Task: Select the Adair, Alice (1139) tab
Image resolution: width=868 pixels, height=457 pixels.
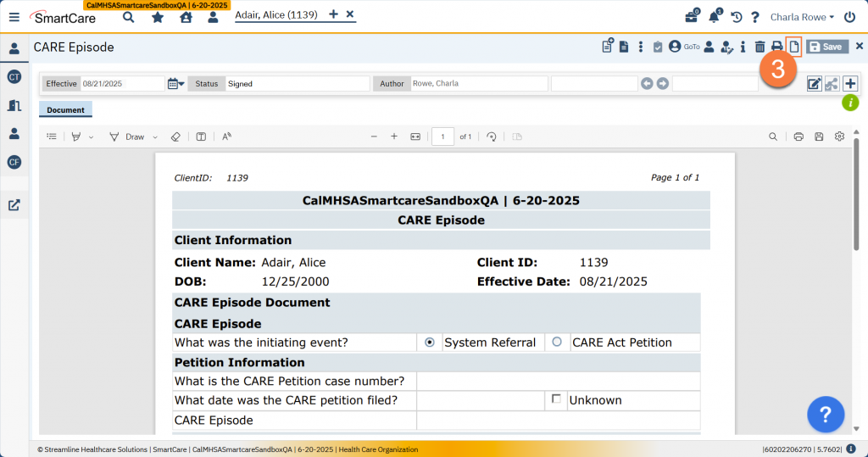Action: 276,15
